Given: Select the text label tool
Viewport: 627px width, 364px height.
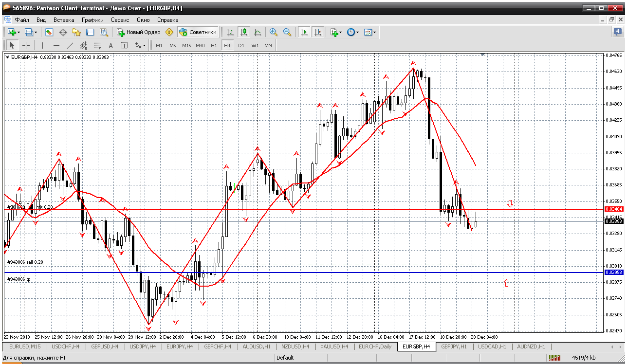Looking at the screenshot, I should tap(124, 45).
